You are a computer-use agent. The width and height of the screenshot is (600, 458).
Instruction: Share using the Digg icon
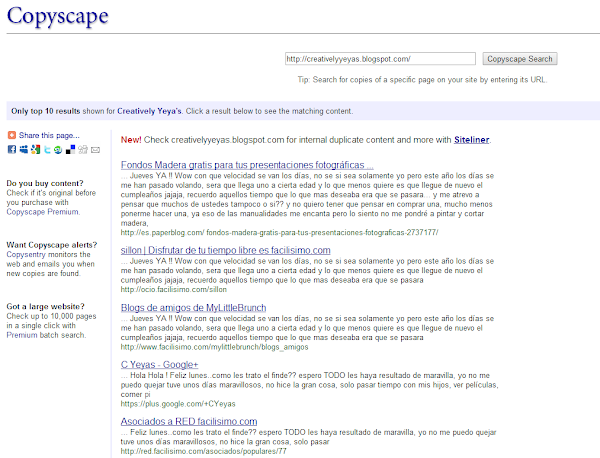tap(83, 149)
